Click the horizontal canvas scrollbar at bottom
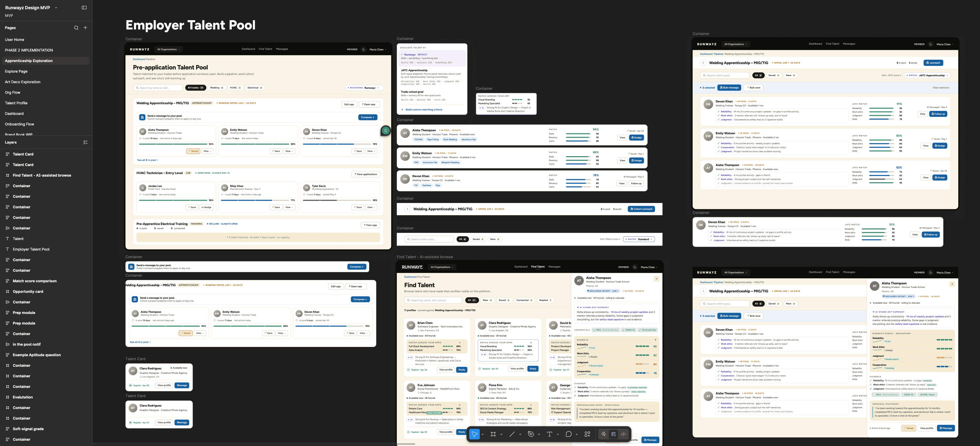The width and height of the screenshot is (980, 446). [254, 444]
